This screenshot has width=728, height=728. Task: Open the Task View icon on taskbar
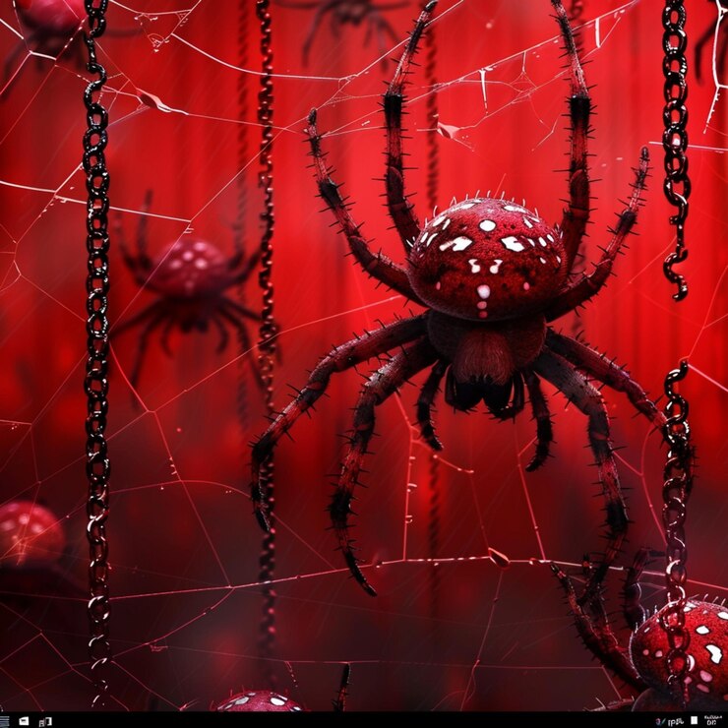tap(45, 721)
